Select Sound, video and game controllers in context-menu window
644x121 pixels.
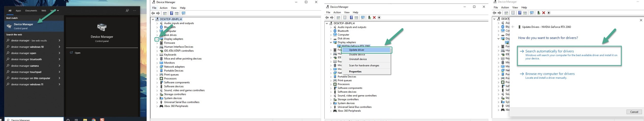357,96
